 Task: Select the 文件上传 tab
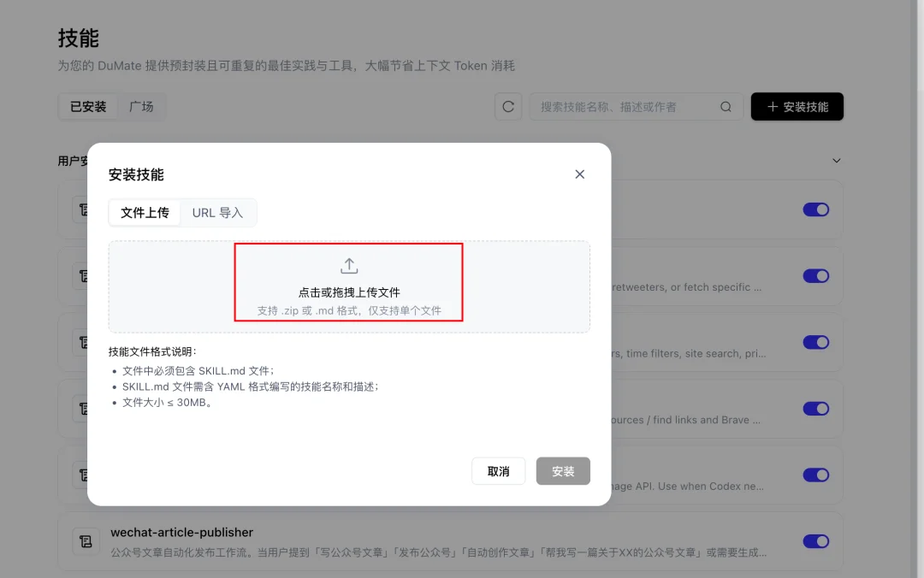[x=145, y=212]
